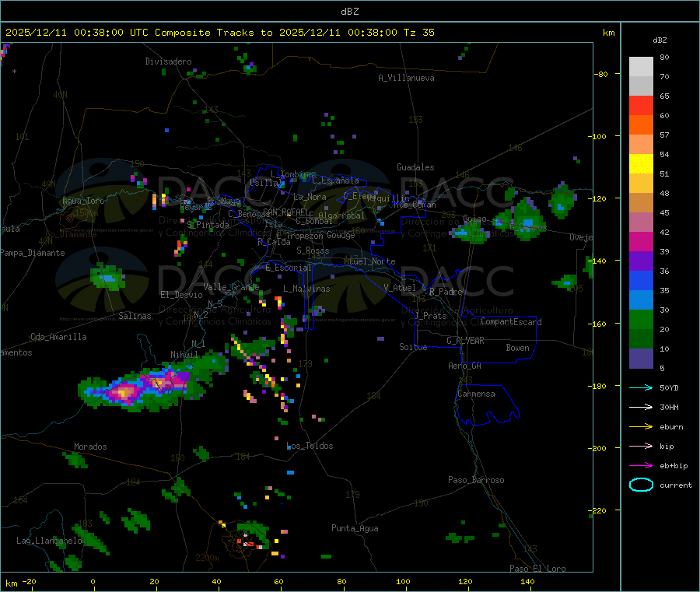Select the purple 36–39 dBZ legend swatch
700x592 pixels.
[641, 261]
